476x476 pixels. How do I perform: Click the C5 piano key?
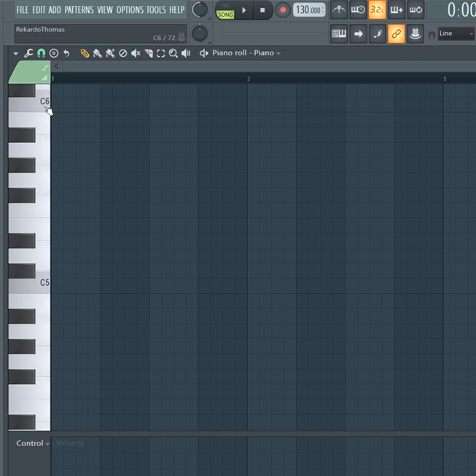[29, 283]
